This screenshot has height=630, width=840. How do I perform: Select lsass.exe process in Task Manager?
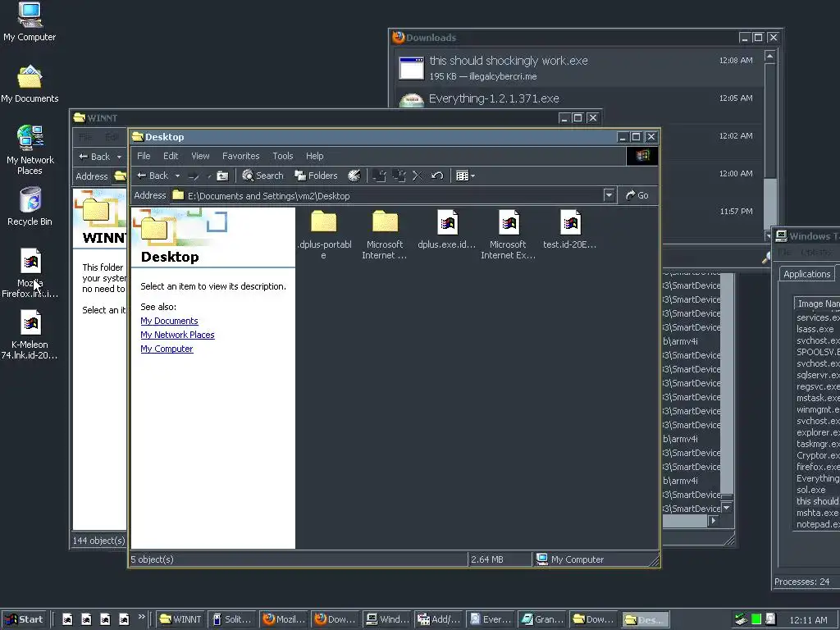815,329
